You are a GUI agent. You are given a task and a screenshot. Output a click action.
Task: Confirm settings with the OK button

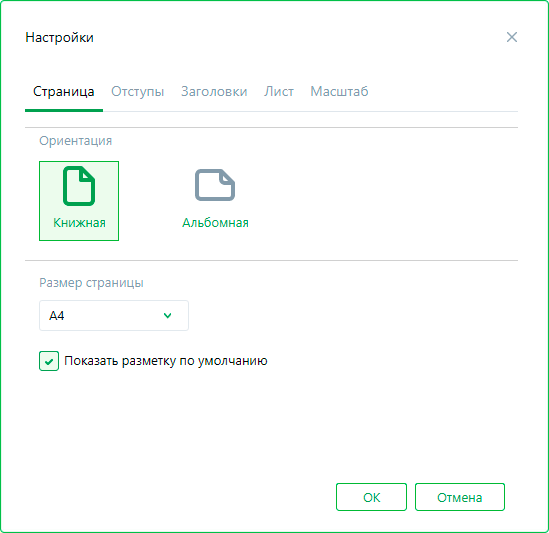[x=371, y=497]
